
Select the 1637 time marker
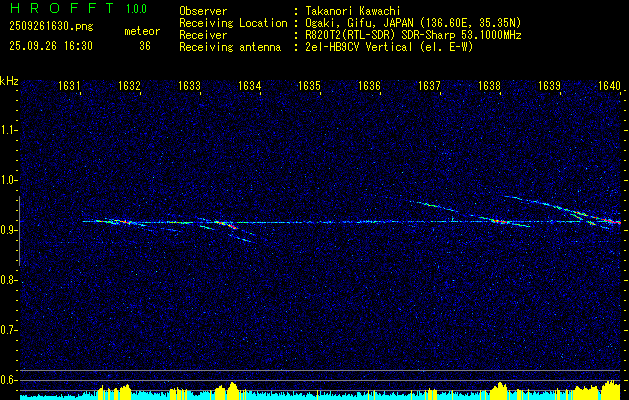coord(429,85)
